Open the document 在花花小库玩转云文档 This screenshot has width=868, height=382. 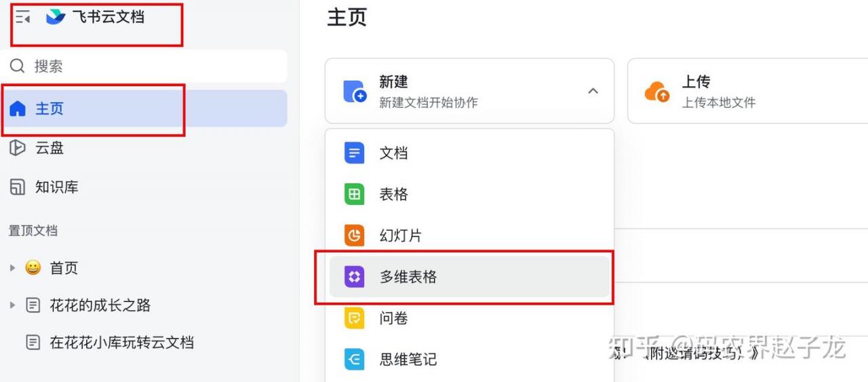click(122, 342)
